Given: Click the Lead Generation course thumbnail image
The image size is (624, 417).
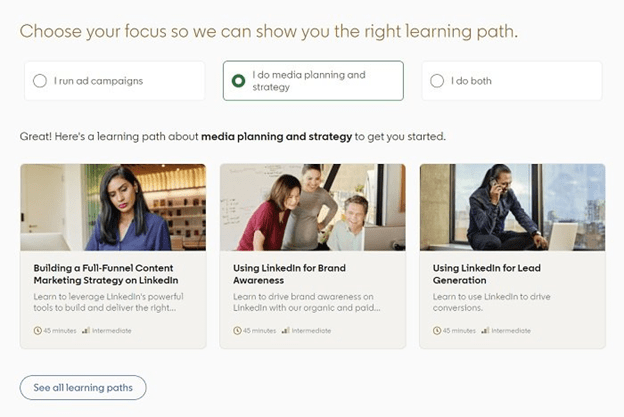Looking at the screenshot, I should tap(512, 207).
